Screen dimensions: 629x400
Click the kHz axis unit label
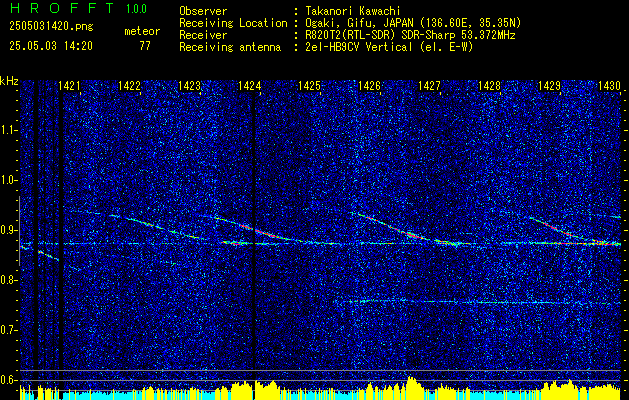coord(9,81)
